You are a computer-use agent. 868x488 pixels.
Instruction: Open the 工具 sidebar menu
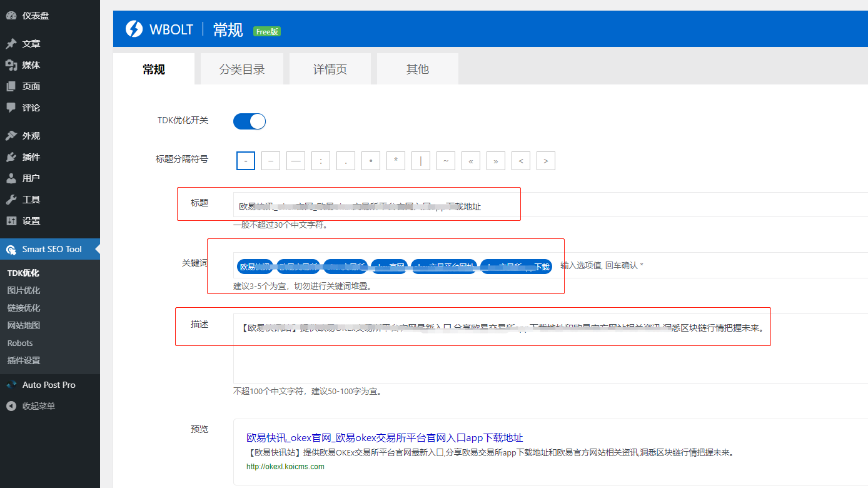tap(50, 200)
